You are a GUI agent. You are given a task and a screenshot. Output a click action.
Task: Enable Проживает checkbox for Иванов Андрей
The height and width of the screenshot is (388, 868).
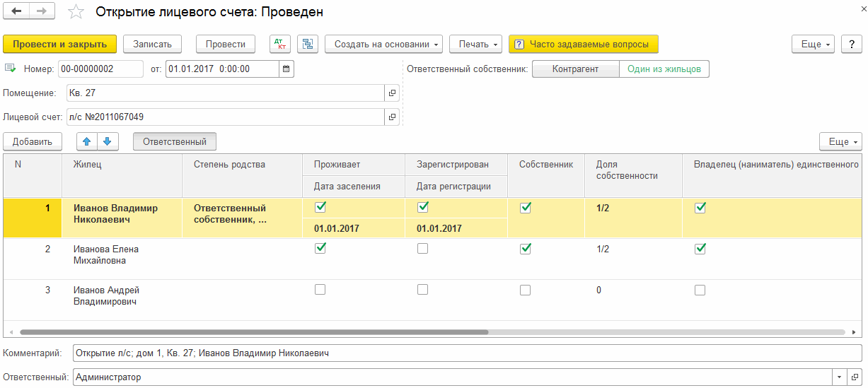pyautogui.click(x=320, y=290)
